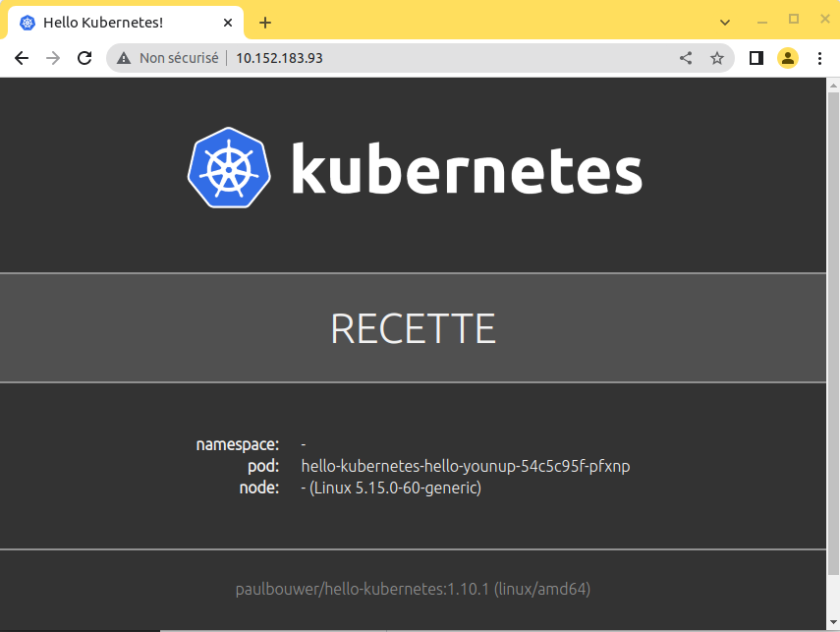Image resolution: width=840 pixels, height=632 pixels.
Task: Maximize the browser window
Action: [794, 20]
